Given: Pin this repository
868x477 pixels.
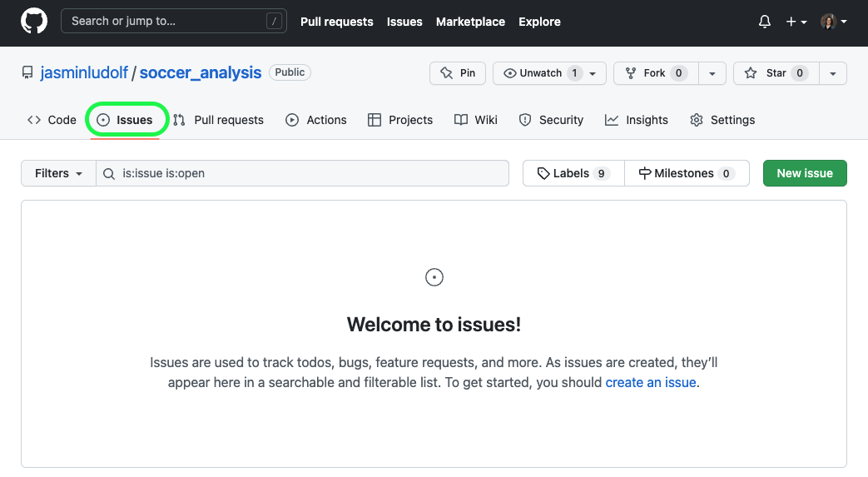Looking at the screenshot, I should tap(457, 73).
